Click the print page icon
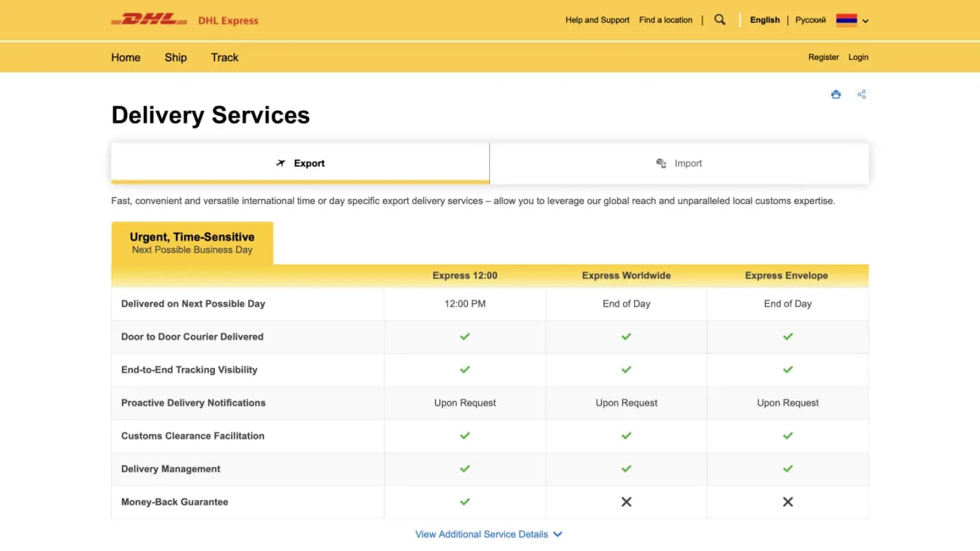 click(x=836, y=94)
